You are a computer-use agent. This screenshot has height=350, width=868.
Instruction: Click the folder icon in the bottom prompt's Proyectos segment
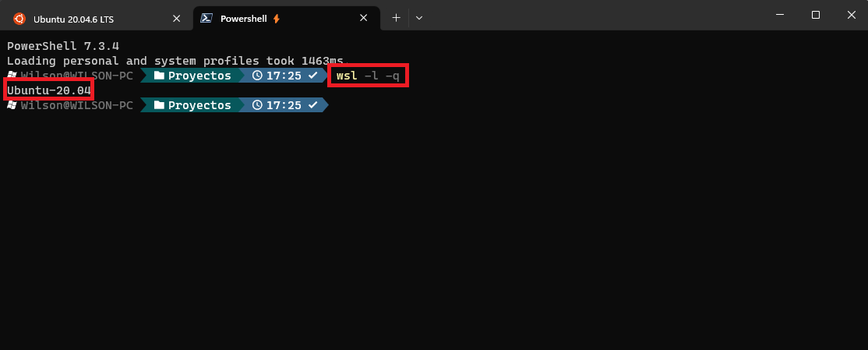[x=159, y=105]
